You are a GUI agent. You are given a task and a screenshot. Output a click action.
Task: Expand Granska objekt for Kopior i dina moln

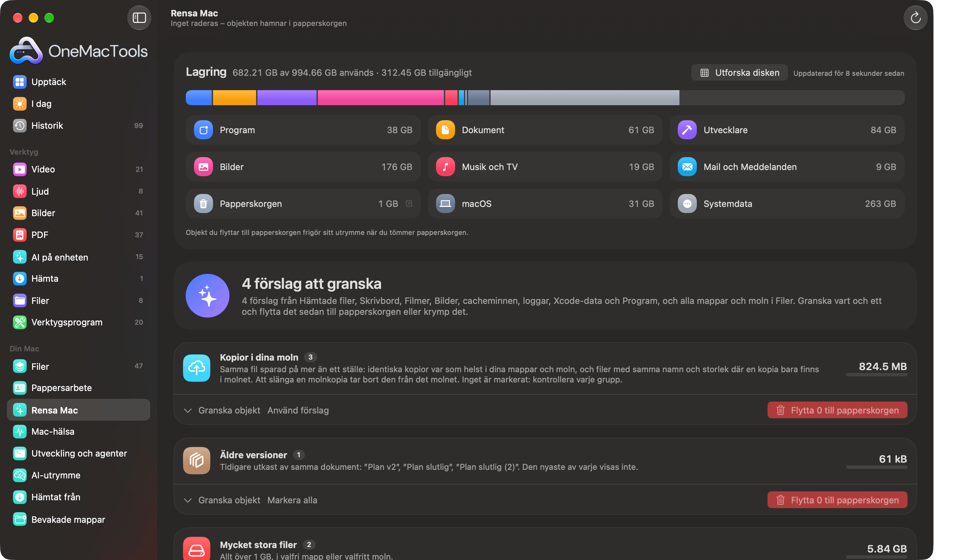pyautogui.click(x=222, y=410)
